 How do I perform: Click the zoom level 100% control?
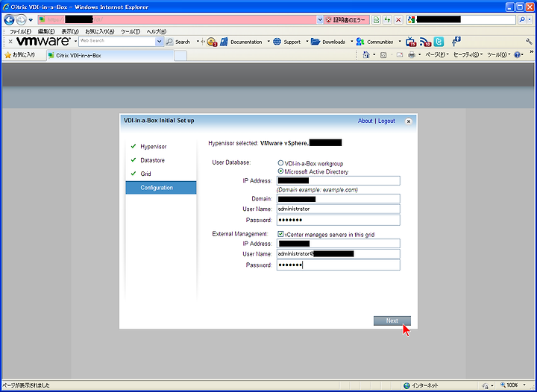(x=512, y=385)
